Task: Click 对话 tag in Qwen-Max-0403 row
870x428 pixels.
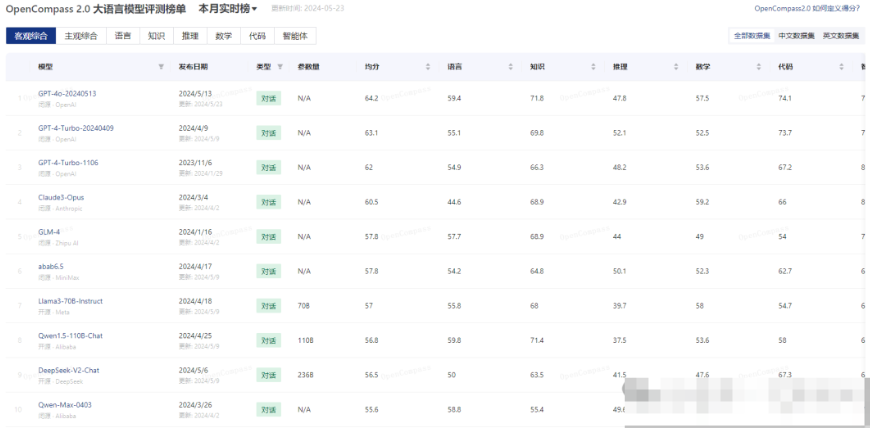Action: point(269,410)
